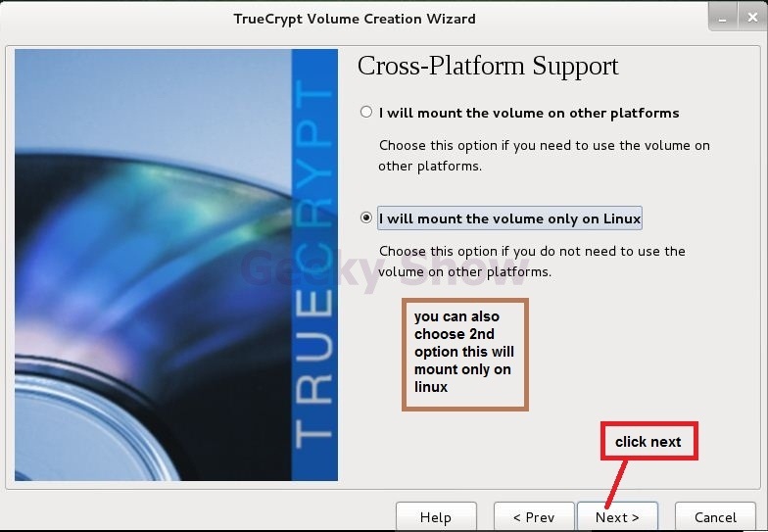Click the description under only on Linux option
Image resolution: width=768 pixels, height=532 pixels.
[x=531, y=261]
